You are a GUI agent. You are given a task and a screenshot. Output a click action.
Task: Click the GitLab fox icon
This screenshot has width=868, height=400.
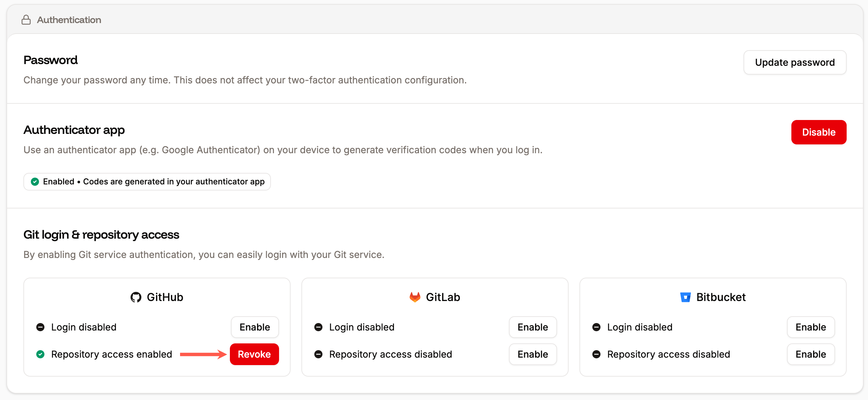414,297
